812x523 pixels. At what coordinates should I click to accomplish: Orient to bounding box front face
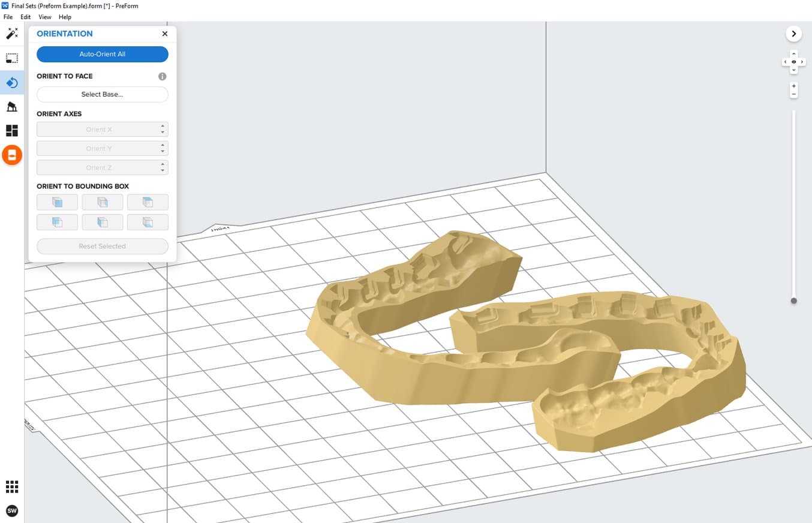pos(57,202)
